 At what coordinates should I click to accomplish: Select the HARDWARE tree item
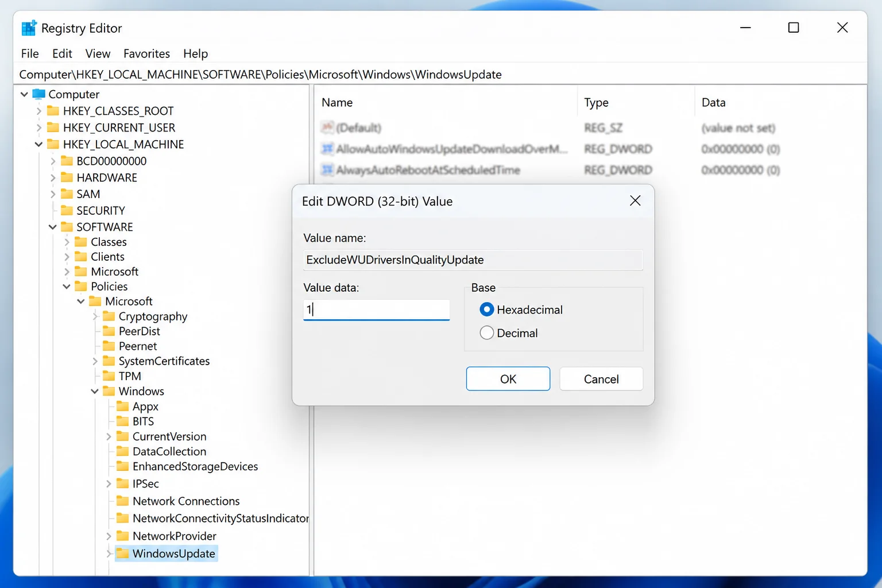point(107,177)
